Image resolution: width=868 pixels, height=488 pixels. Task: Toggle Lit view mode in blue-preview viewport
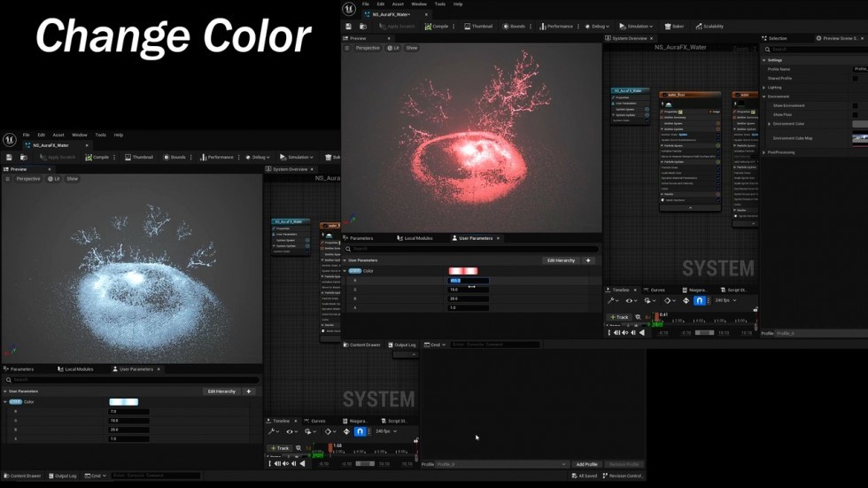click(x=54, y=179)
